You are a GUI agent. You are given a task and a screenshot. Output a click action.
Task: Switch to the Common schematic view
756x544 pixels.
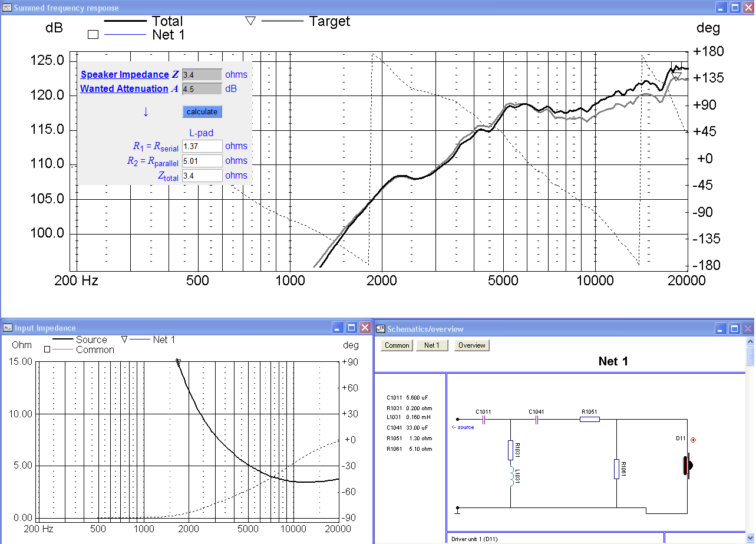click(397, 345)
